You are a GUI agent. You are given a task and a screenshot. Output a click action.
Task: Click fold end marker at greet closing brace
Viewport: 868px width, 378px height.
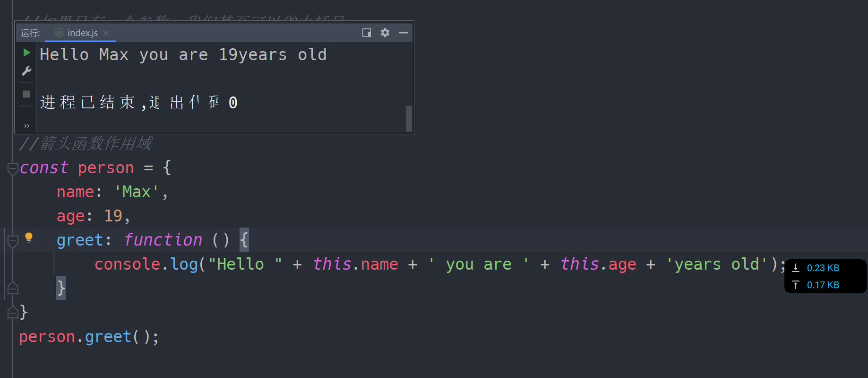13,288
